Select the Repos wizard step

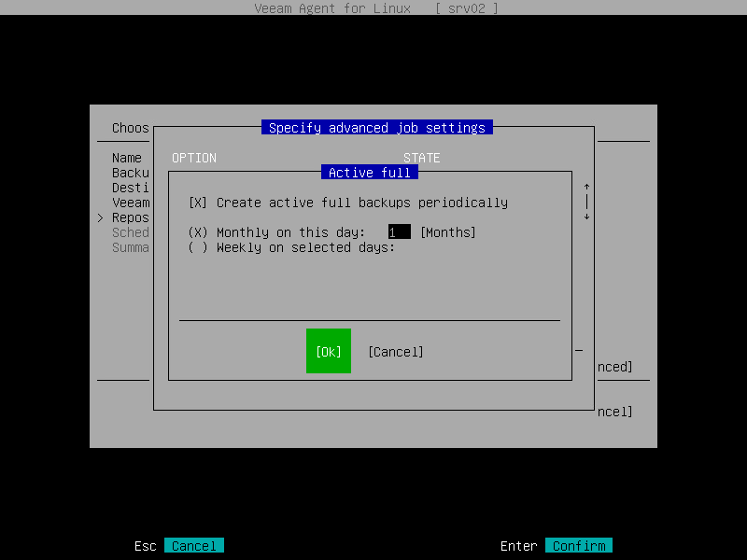point(131,217)
